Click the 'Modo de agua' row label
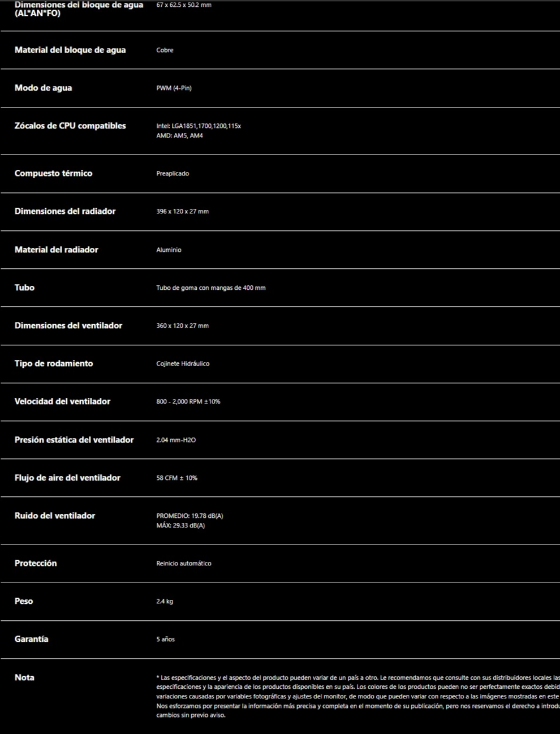The image size is (560, 734). click(43, 88)
